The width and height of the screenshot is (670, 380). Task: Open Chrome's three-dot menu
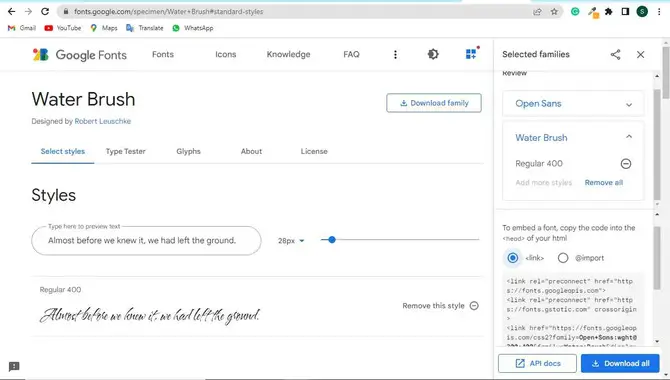(659, 12)
